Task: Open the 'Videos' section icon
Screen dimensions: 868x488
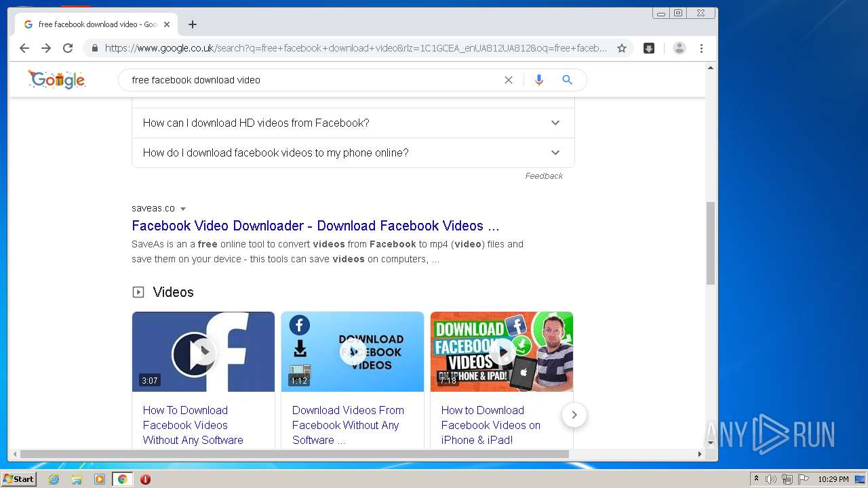Action: (138, 292)
